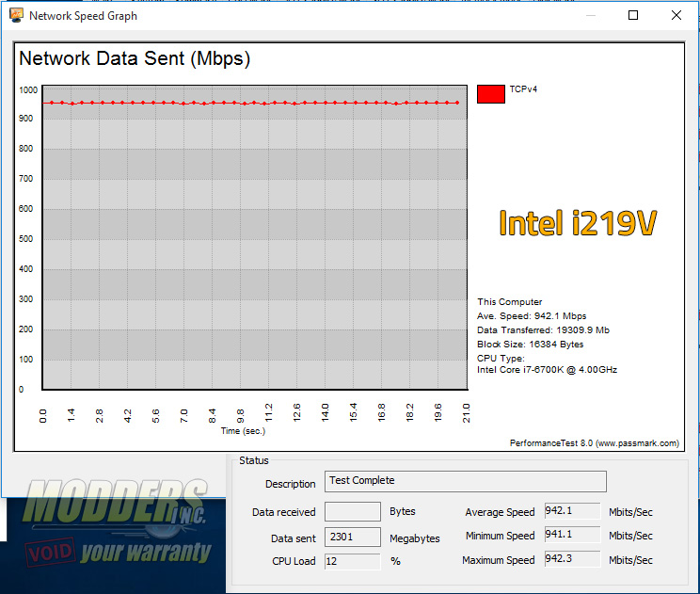Click the 'Description' label
This screenshot has width=700, height=594.
click(290, 484)
